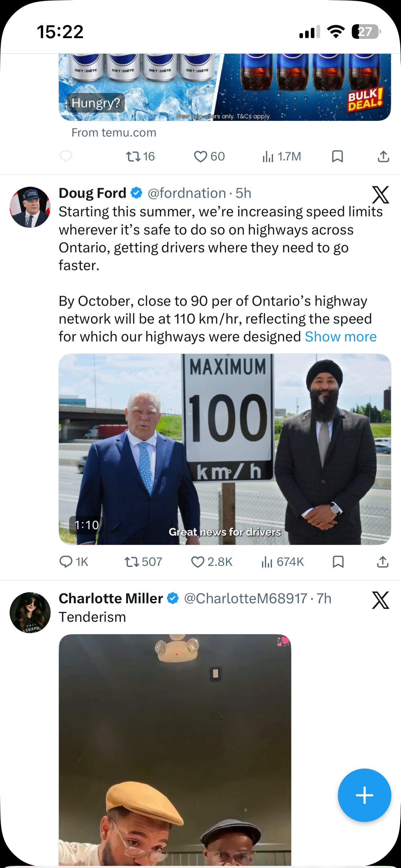Like Doug Ford's post with 2.8K likes
401x868 pixels.
point(212,562)
